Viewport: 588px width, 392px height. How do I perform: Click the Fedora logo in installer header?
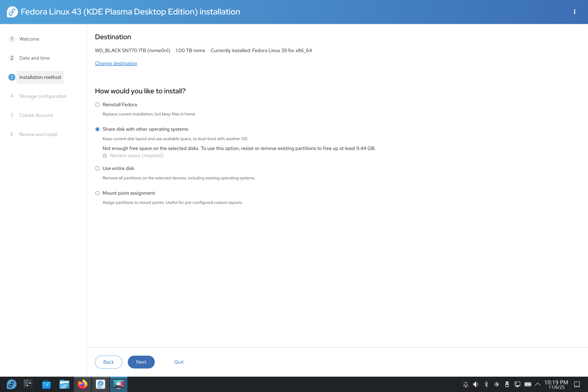12,12
